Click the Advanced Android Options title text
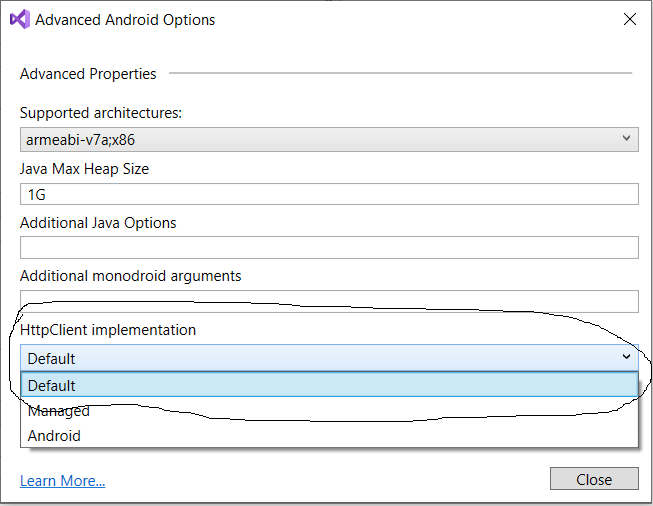 pyautogui.click(x=125, y=19)
